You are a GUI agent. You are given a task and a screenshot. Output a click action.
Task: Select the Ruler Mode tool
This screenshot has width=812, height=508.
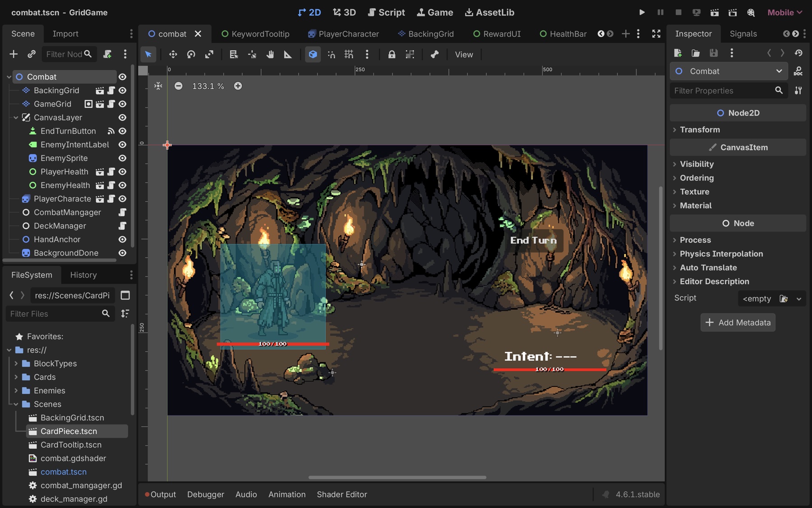click(288, 55)
